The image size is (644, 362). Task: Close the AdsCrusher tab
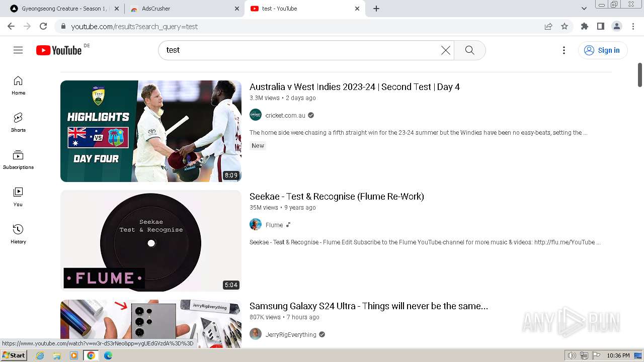click(236, 9)
